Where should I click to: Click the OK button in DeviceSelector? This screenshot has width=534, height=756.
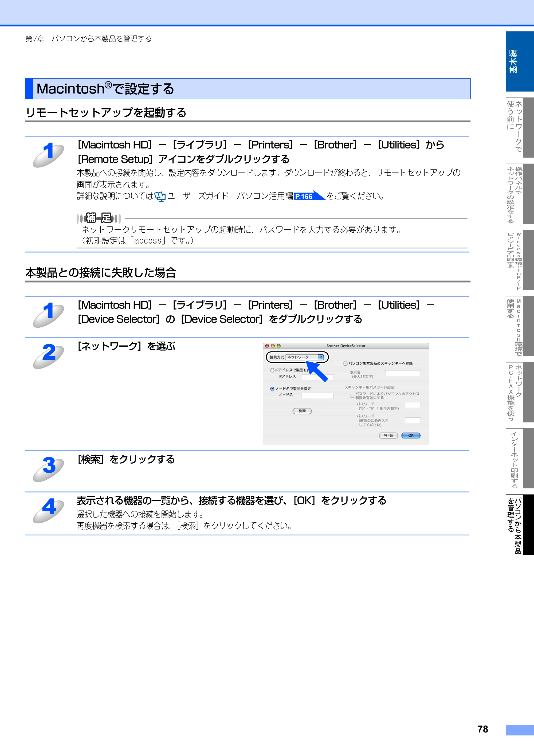click(x=411, y=435)
